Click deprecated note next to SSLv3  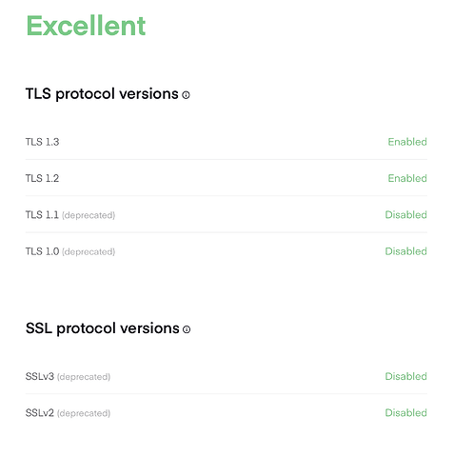tap(84, 377)
